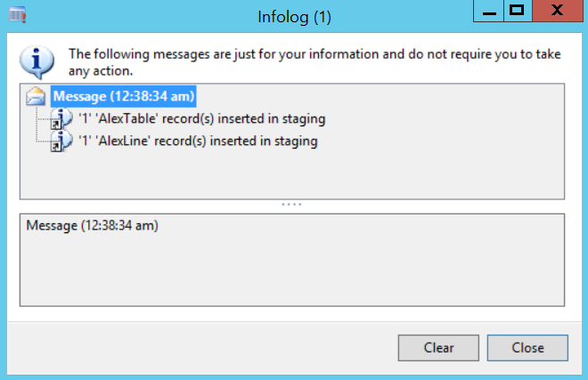This screenshot has height=380, width=588.
Task: Click the open envelope icon beside Message
Action: tap(37, 96)
